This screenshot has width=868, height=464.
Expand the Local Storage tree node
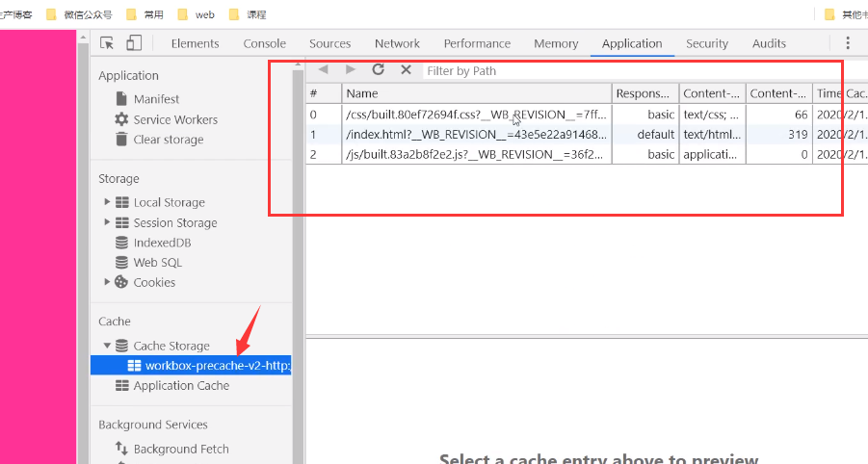click(x=107, y=202)
